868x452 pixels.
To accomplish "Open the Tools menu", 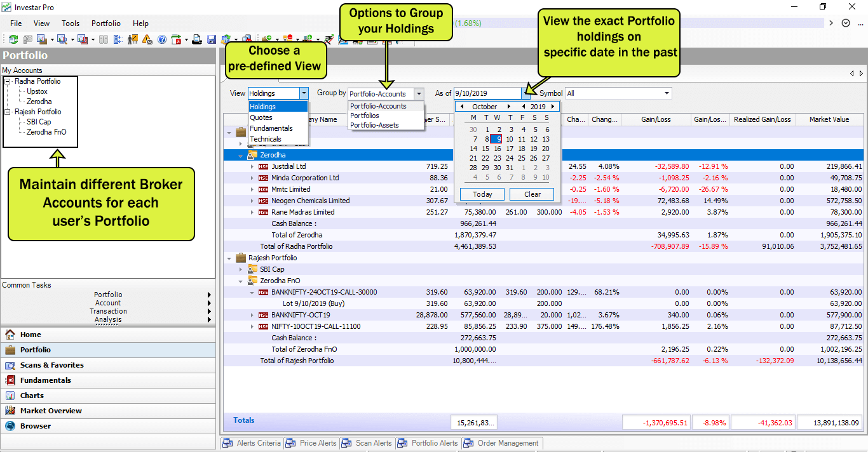I will click(70, 23).
